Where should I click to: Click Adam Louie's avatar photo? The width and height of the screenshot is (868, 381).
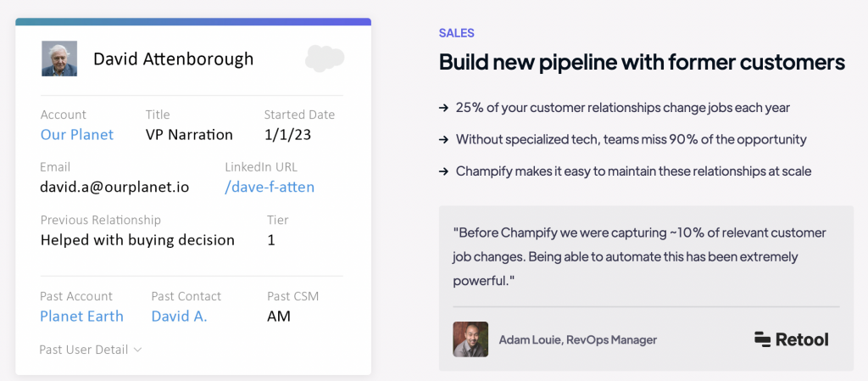click(x=470, y=339)
